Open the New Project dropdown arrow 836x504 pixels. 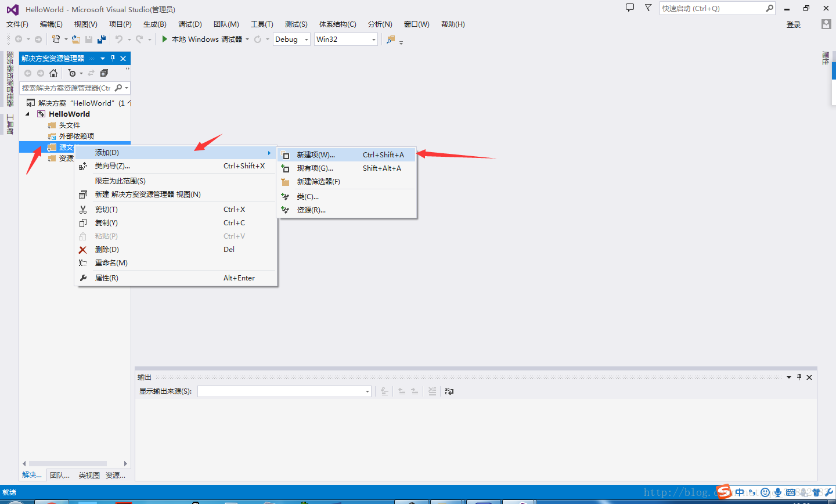[66, 39]
